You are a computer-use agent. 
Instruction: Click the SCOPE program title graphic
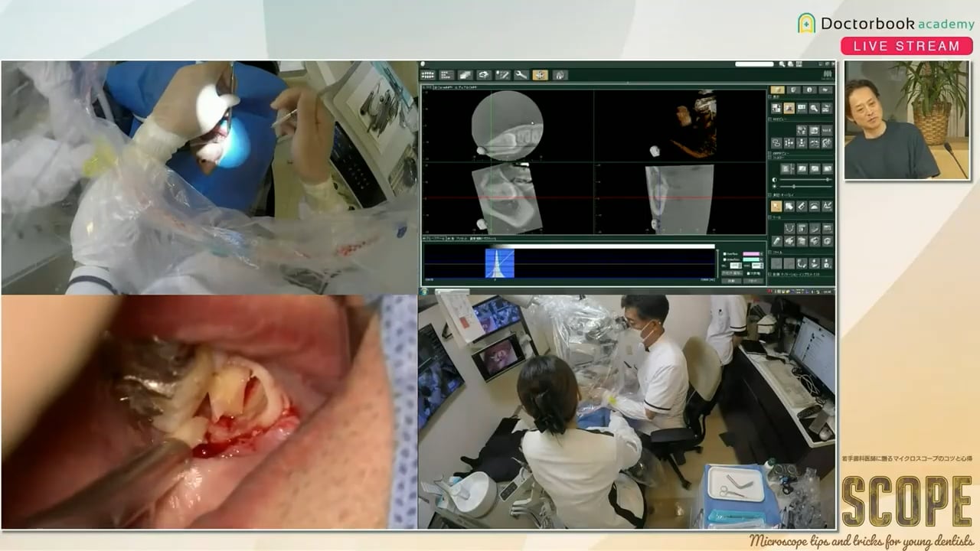[907, 502]
